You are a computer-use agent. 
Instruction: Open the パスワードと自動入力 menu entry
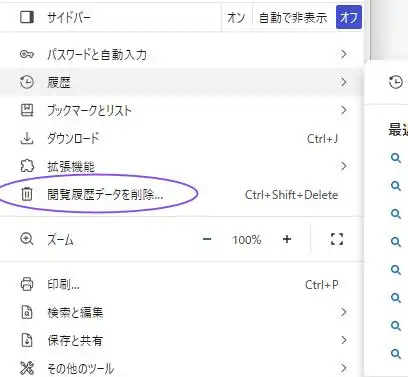(181, 54)
